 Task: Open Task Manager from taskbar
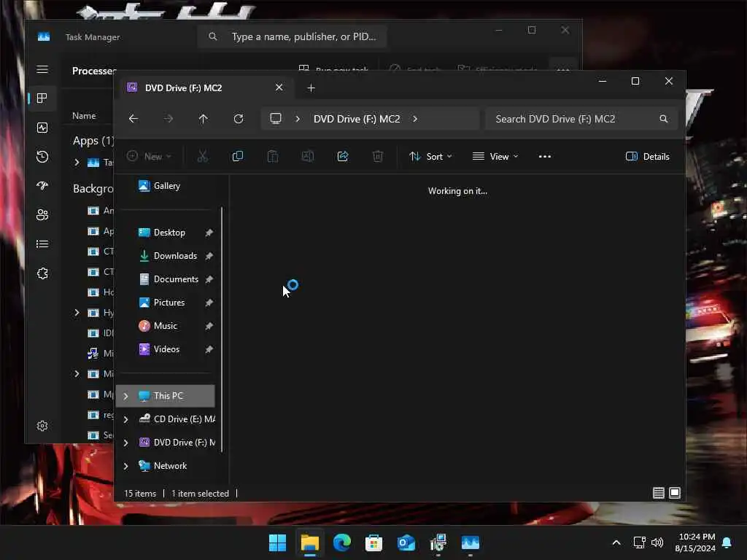470,542
